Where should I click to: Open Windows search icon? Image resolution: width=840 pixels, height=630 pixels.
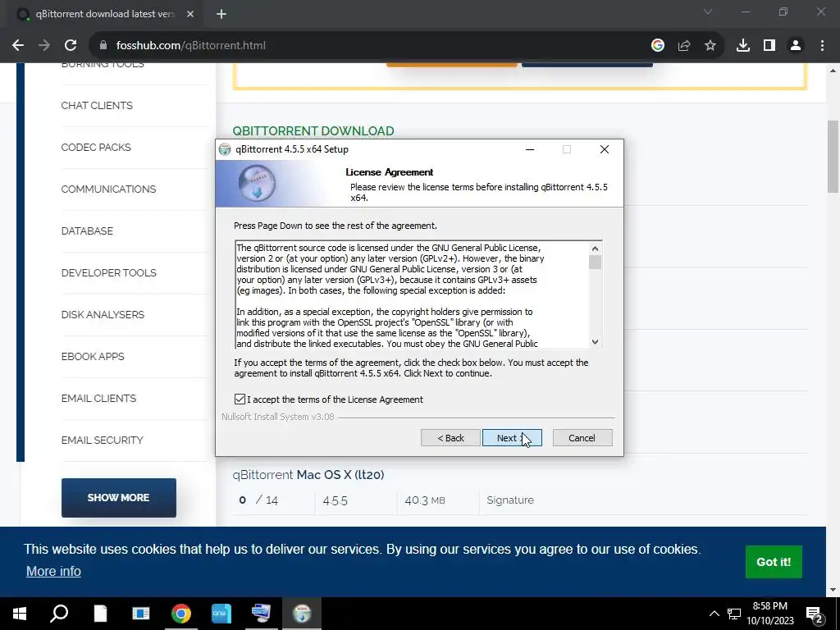click(x=59, y=614)
